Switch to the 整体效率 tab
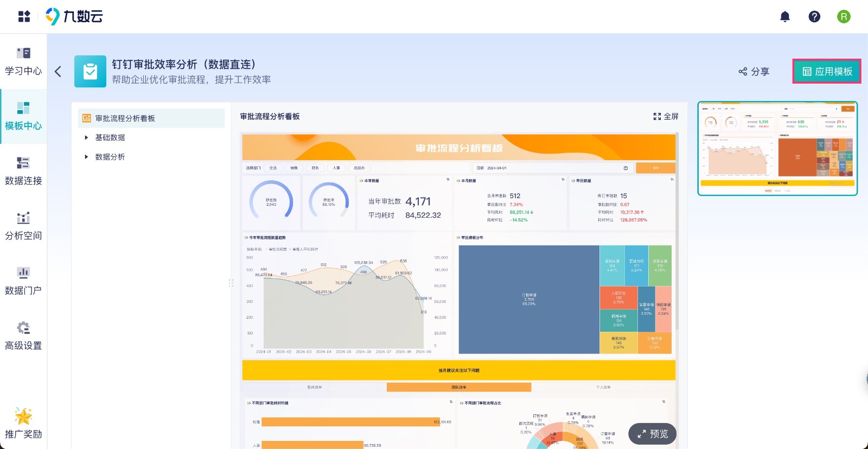The width and height of the screenshot is (868, 449). tap(315, 387)
